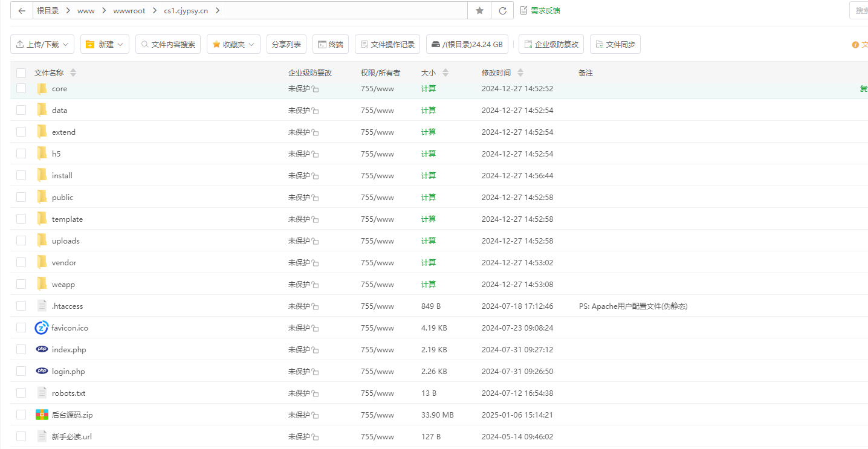Screen dimensions: 868x449
Task: Sort by modified time using sort arrows
Action: click(x=520, y=73)
